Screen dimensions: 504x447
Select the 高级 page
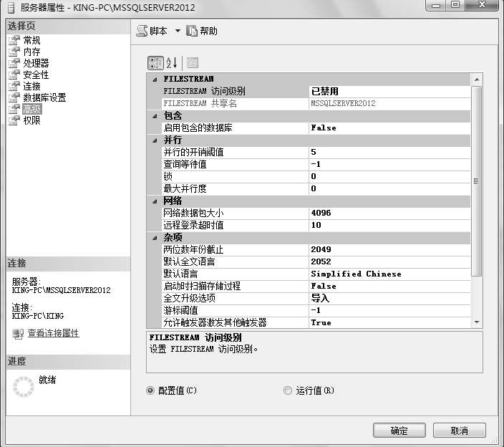click(31, 109)
